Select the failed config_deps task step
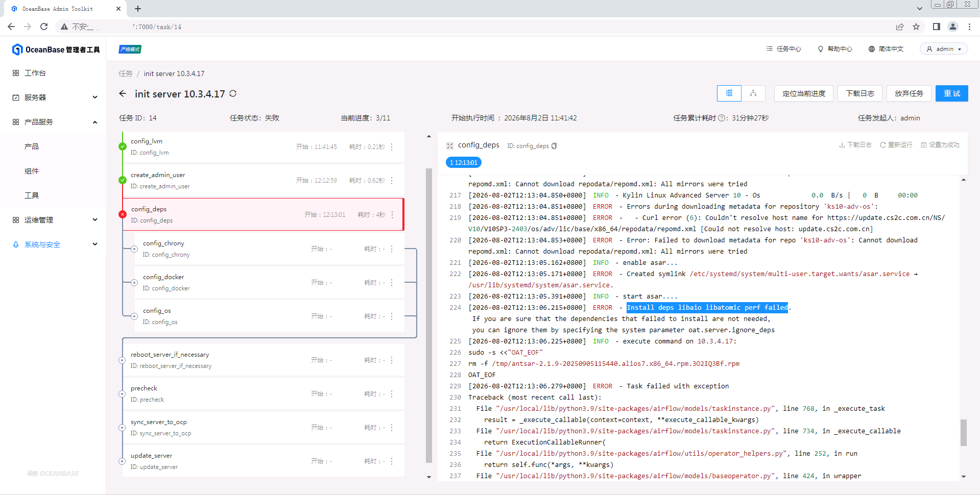The width and height of the screenshot is (980, 495). pos(264,215)
